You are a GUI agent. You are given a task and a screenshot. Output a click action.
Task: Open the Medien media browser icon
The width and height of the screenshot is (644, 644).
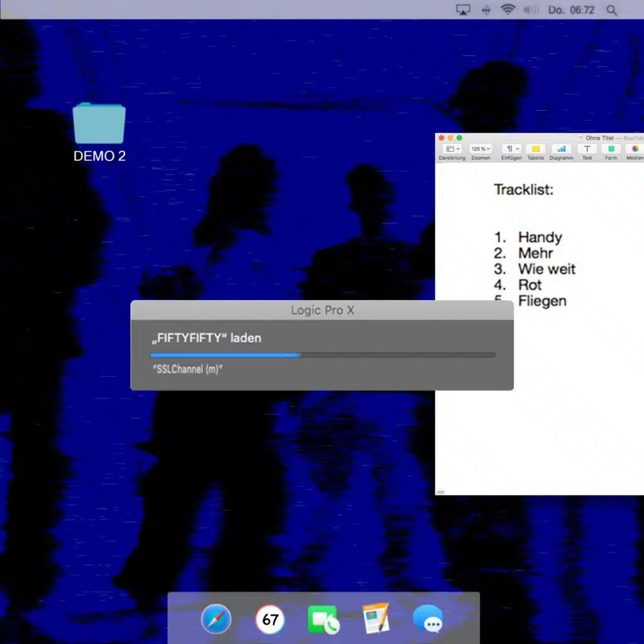coord(634,150)
